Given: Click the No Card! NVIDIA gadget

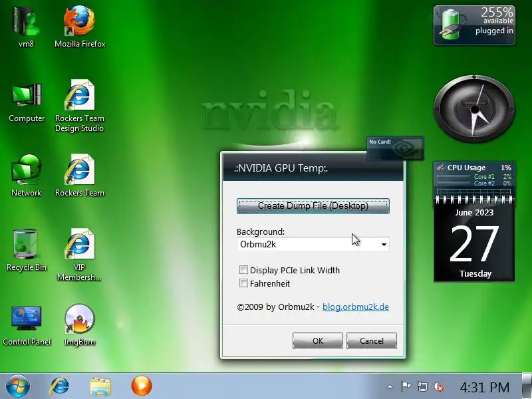Looking at the screenshot, I should 395,148.
